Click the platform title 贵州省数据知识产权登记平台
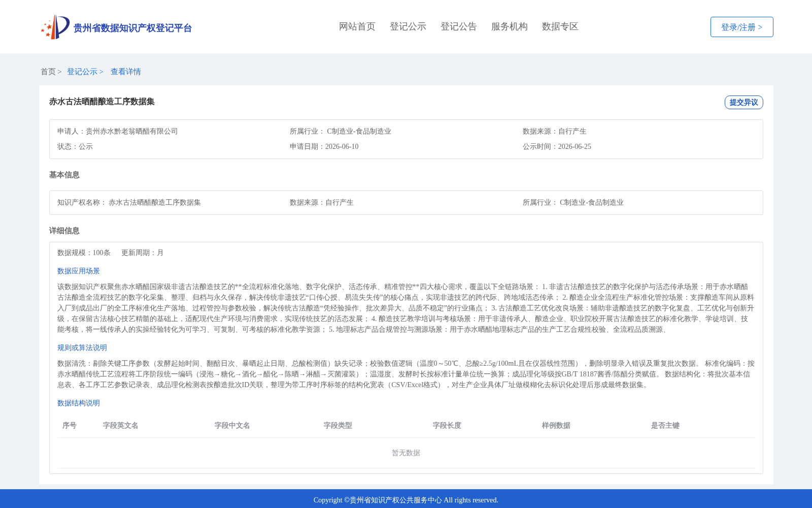812x508 pixels. coord(133,28)
